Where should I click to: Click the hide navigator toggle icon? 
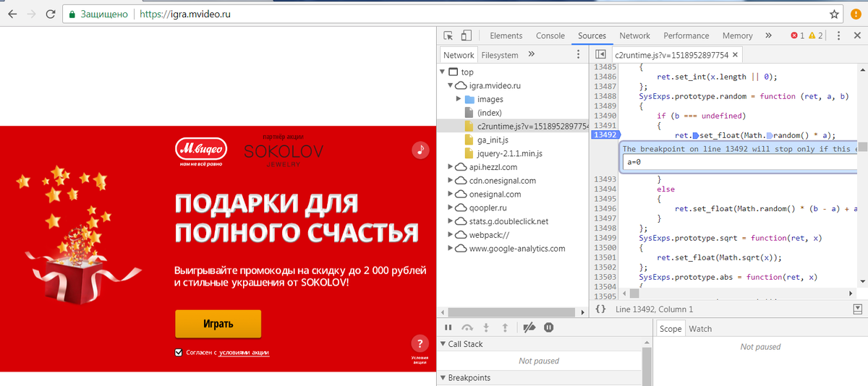pyautogui.click(x=600, y=55)
